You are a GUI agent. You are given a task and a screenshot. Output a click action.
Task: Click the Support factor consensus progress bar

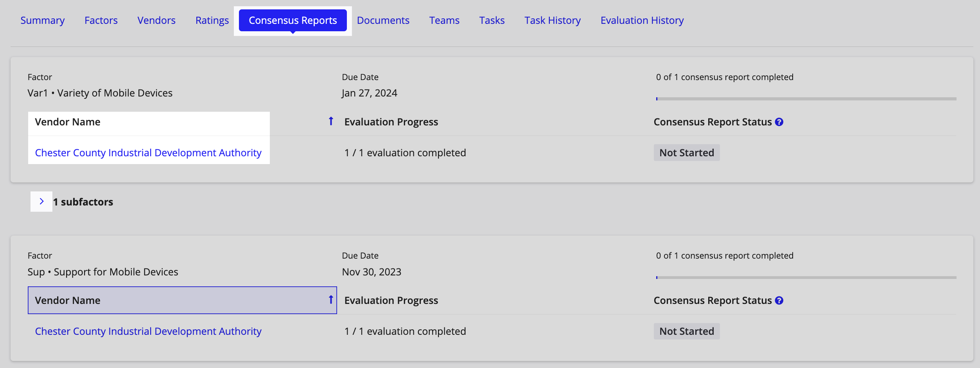(806, 277)
